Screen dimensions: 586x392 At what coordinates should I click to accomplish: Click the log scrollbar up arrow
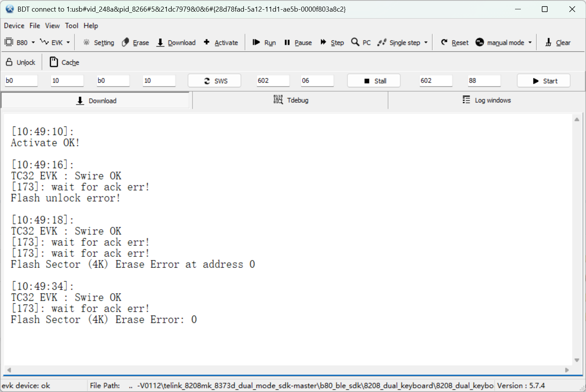[x=577, y=119]
